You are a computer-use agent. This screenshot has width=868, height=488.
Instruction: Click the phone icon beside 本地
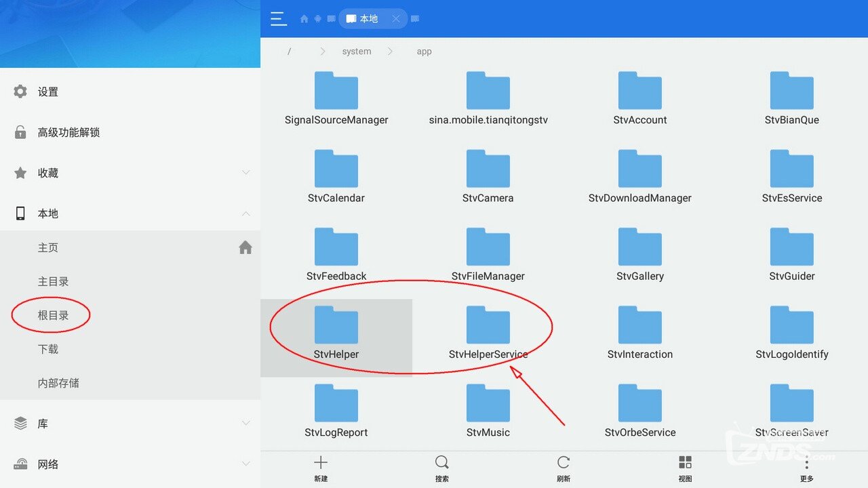20,213
